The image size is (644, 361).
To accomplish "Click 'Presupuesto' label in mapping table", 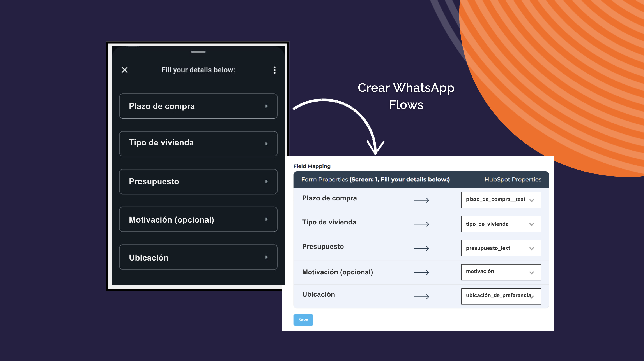I will click(x=323, y=247).
